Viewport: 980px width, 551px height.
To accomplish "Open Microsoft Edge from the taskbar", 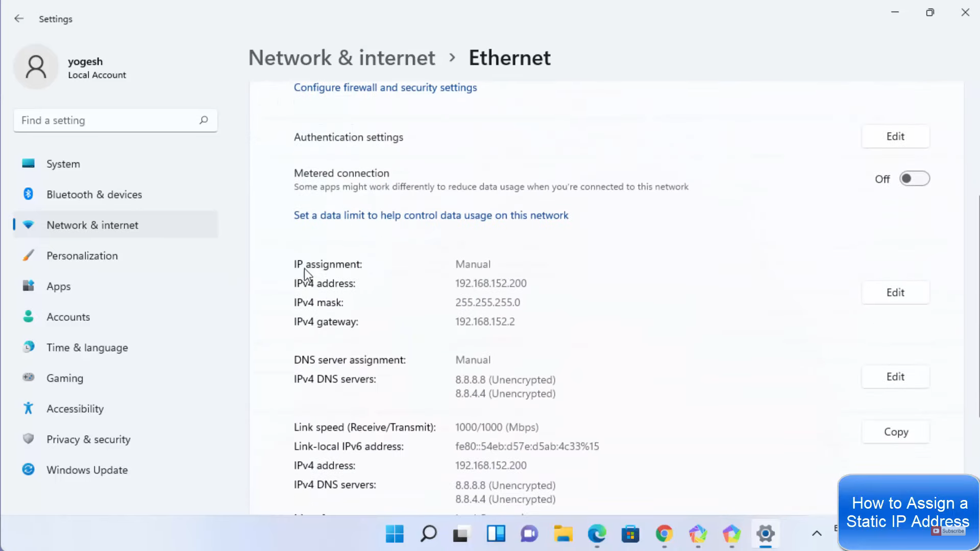I will (x=597, y=534).
